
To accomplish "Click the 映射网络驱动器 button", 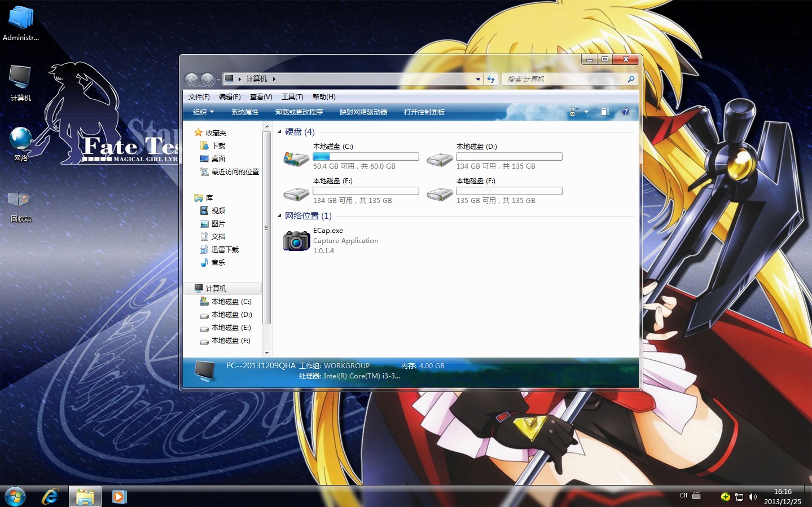I will click(x=363, y=112).
